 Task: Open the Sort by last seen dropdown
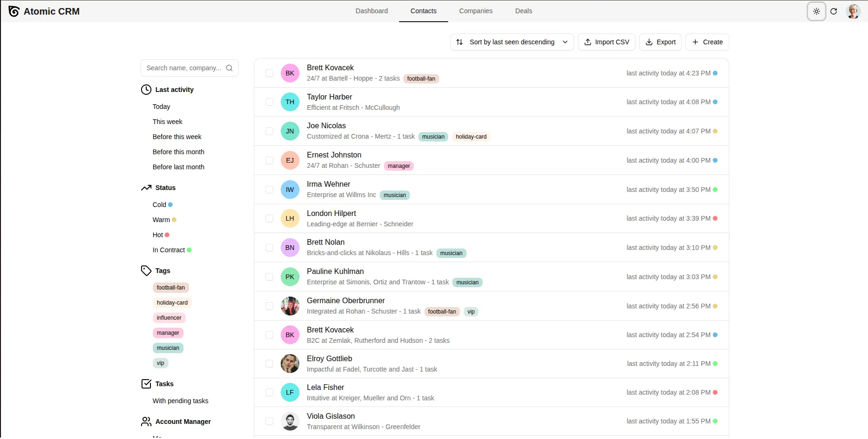point(512,42)
